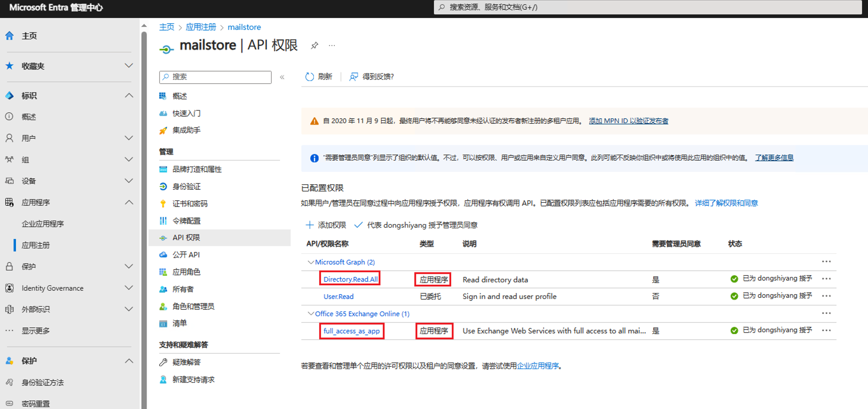The image size is (868, 409).
Task: Click the 证书和密码 key icon
Action: pos(163,203)
